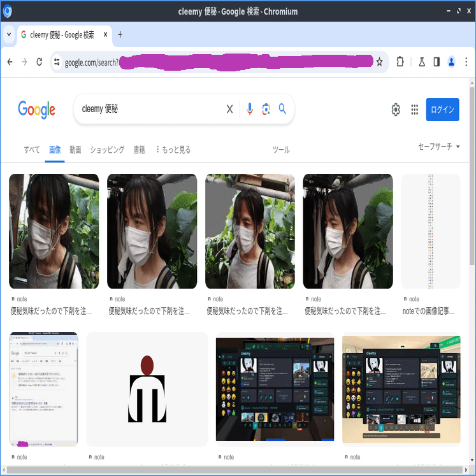The width and height of the screenshot is (476, 476).
Task: Click the vertical page scrollbar
Action: [472, 176]
